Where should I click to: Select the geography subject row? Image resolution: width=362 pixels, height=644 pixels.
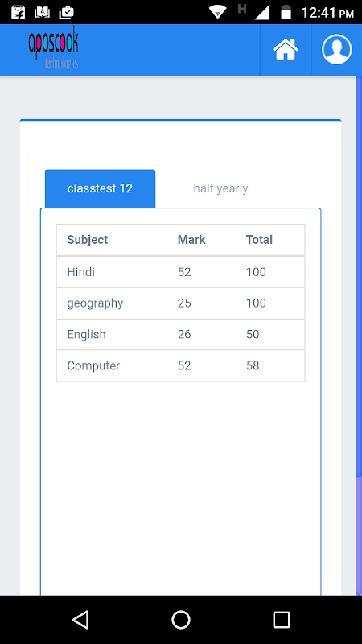coord(180,303)
